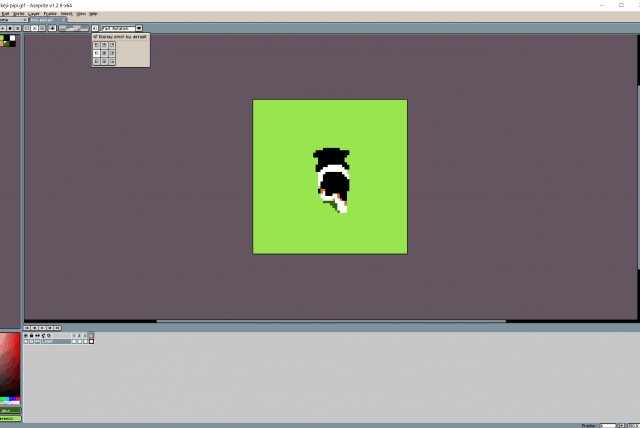Open the Frame menu
This screenshot has width=640, height=428.
tap(48, 14)
